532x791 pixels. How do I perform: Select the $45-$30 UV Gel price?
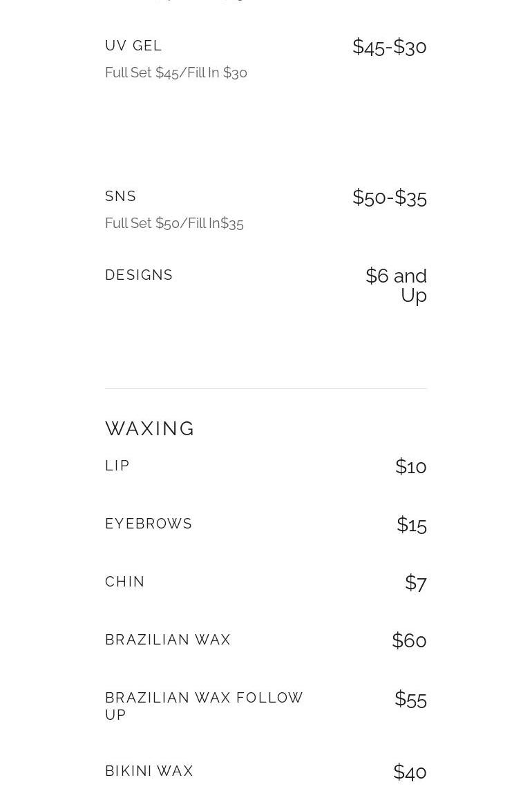[389, 47]
